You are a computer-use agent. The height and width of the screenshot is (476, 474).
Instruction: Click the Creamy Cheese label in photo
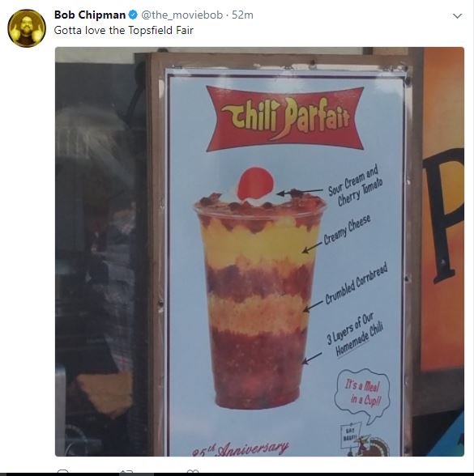(x=347, y=230)
